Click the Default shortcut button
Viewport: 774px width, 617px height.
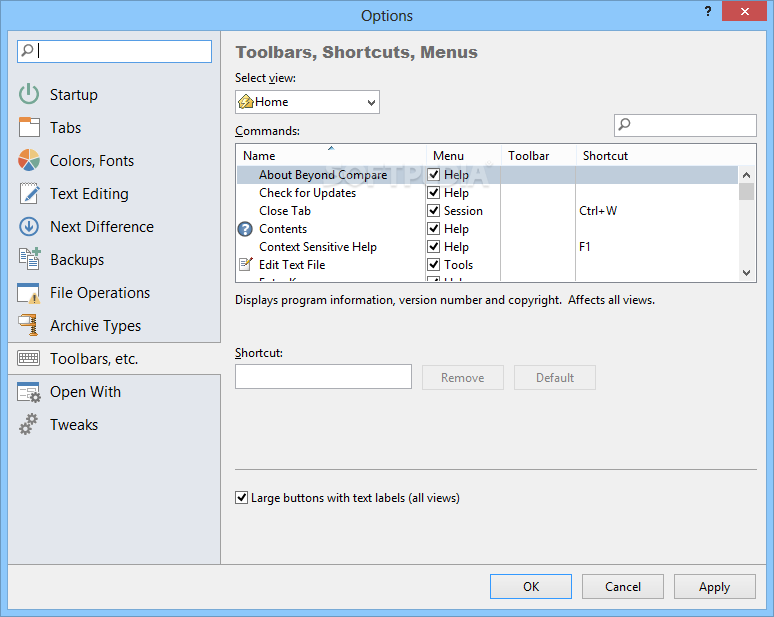coord(555,378)
